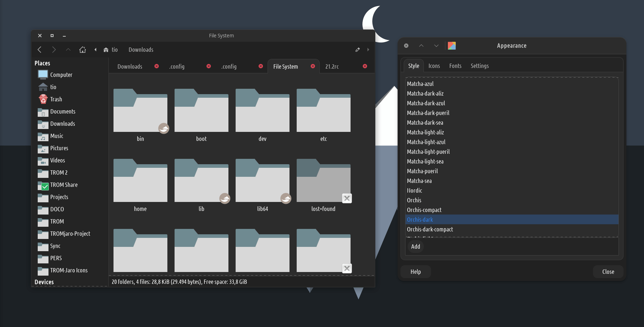Go back using the back arrow
This screenshot has height=327, width=644.
coord(40,50)
